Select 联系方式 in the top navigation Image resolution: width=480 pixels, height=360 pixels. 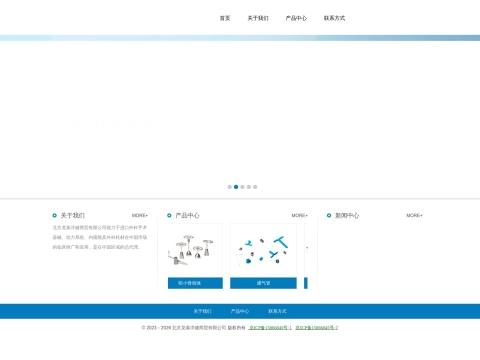pos(334,18)
